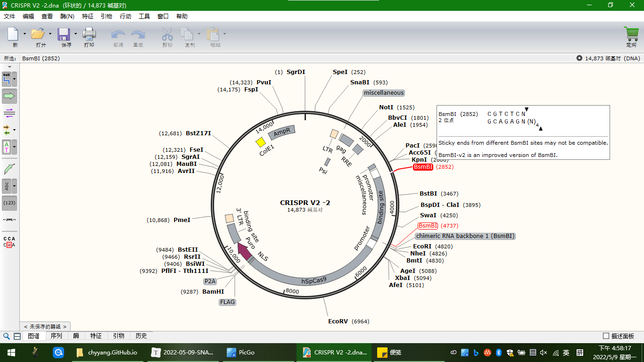Select the EcoRV (6964) enzyme label
The width and height of the screenshot is (644, 362).
338,321
